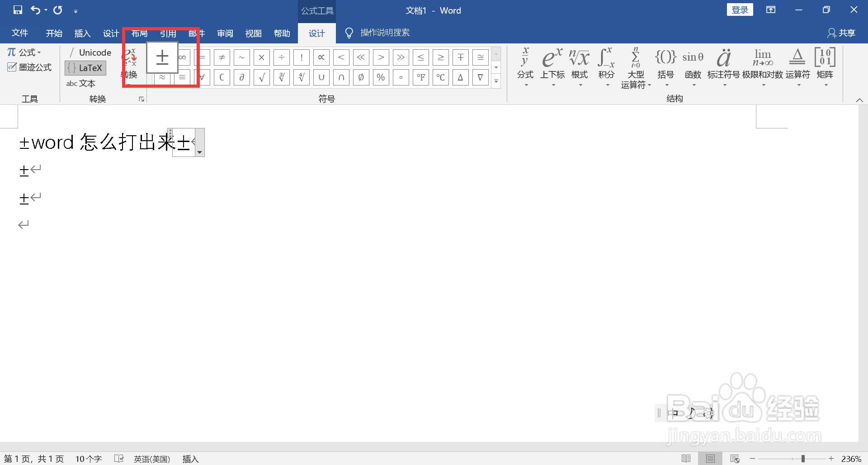Open 墨迹公式 ink equation
The width and height of the screenshot is (868, 465).
[30, 67]
